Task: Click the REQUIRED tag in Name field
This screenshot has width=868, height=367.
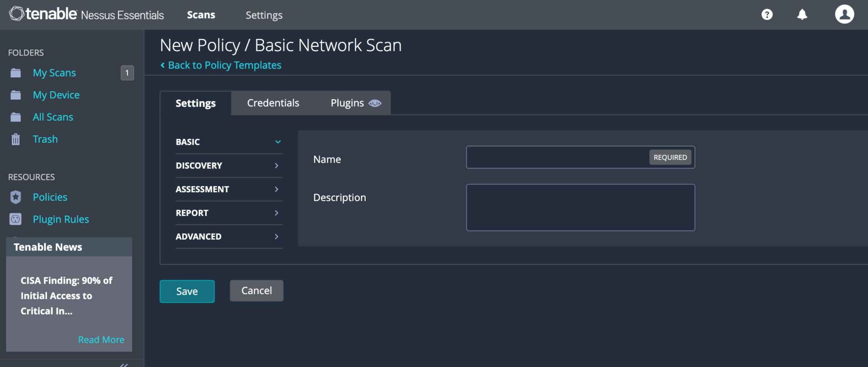Action: click(670, 157)
